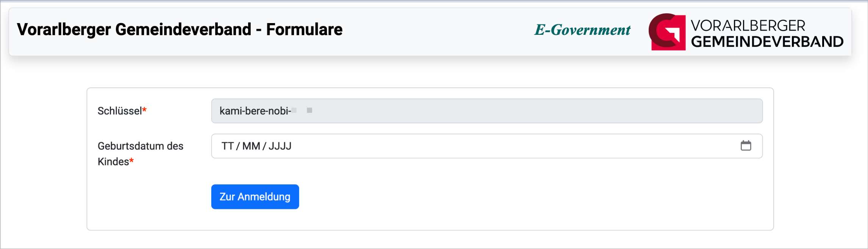Click the red asterisk beside Schlüssel
Viewport: 868px width, 249px height.
144,110
